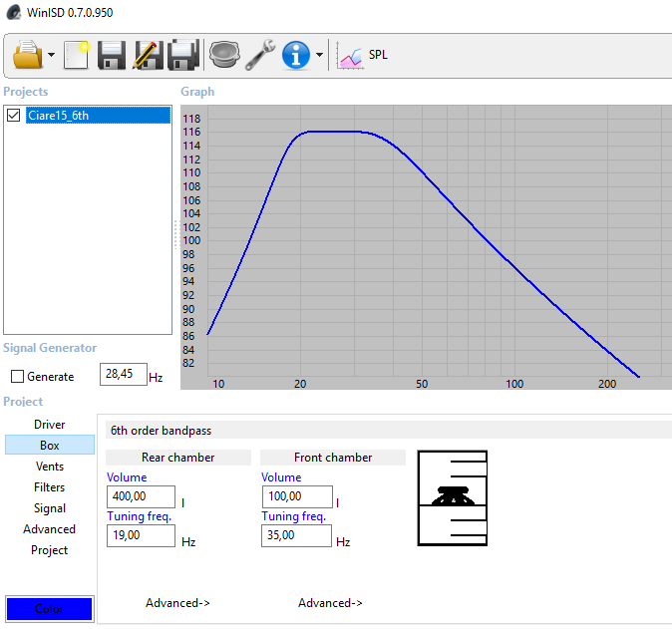672x629 pixels.
Task: Enable the Generate signal checkbox
Action: click(17, 376)
